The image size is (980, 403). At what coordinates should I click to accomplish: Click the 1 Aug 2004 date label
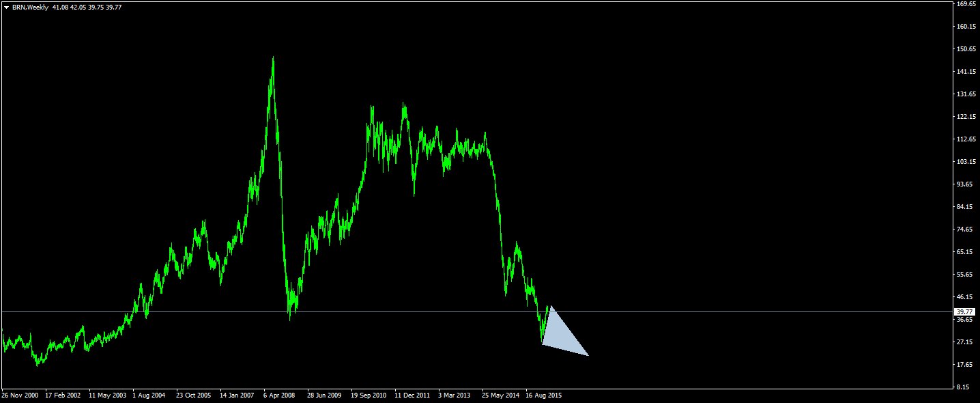tap(149, 395)
